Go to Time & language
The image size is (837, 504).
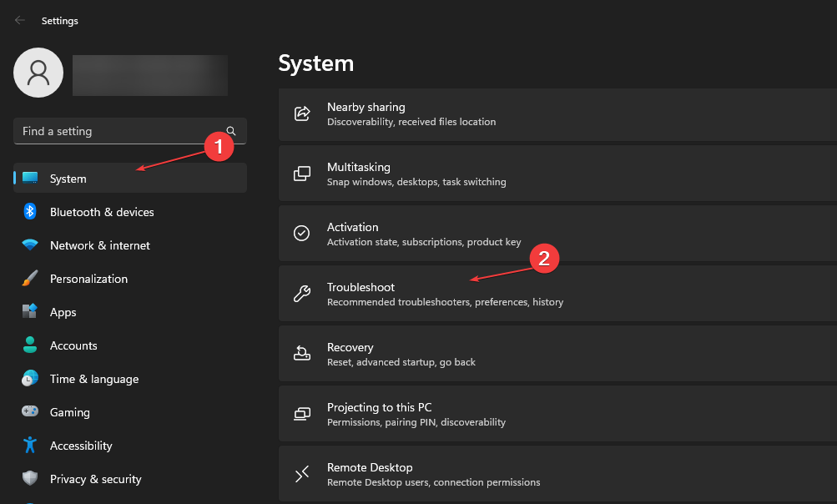point(94,379)
